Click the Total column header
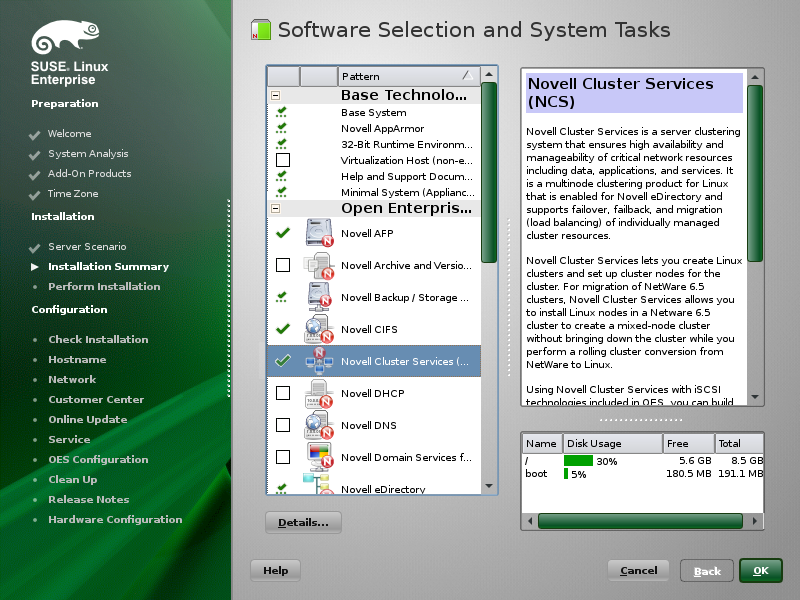 pos(739,443)
